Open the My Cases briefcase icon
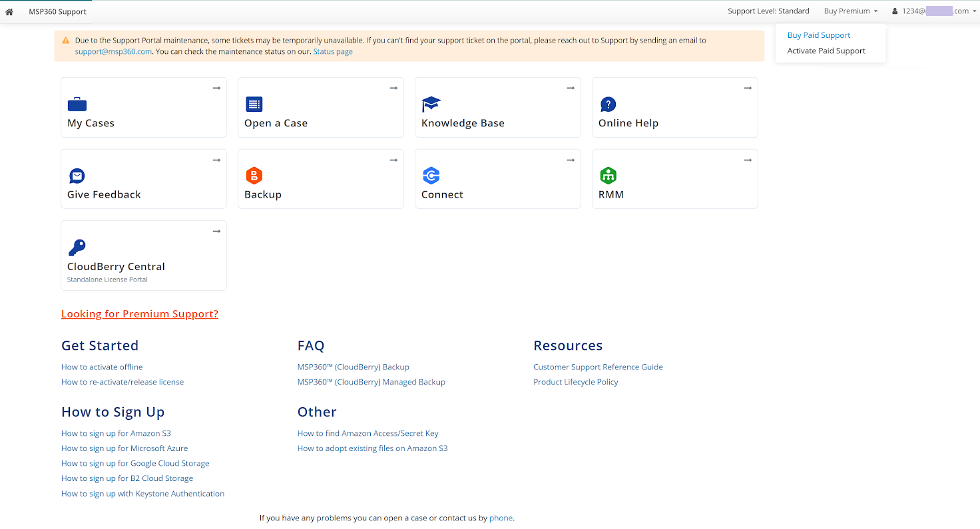Viewport: 980px width, 529px height. tap(77, 104)
